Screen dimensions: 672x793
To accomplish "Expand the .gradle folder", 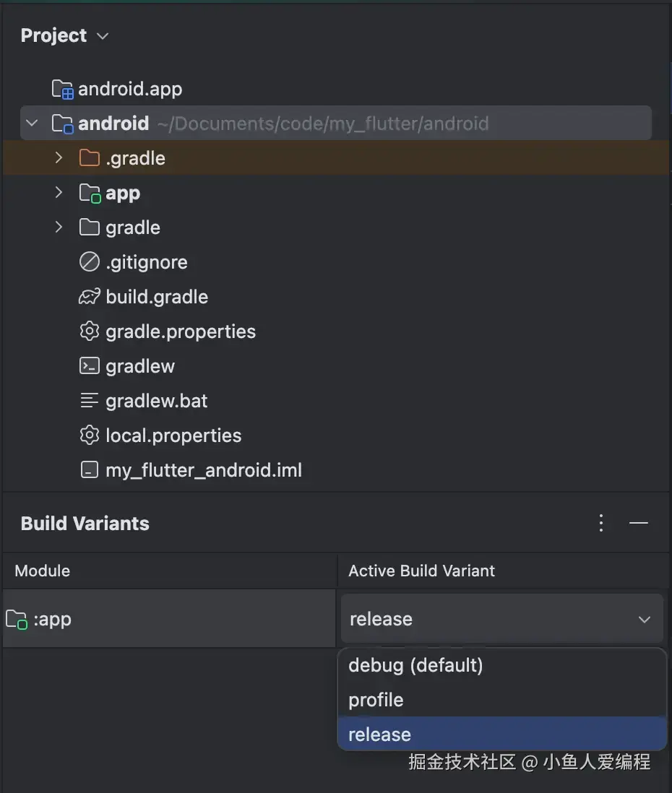I will point(59,158).
